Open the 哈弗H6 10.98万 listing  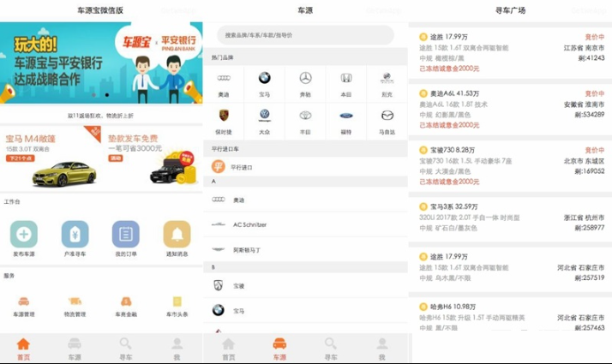click(x=511, y=317)
